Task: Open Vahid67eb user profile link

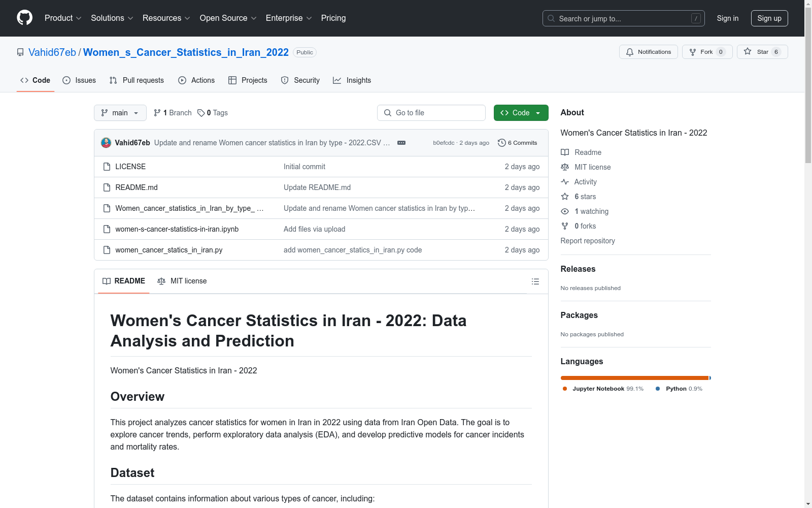Action: click(x=52, y=52)
